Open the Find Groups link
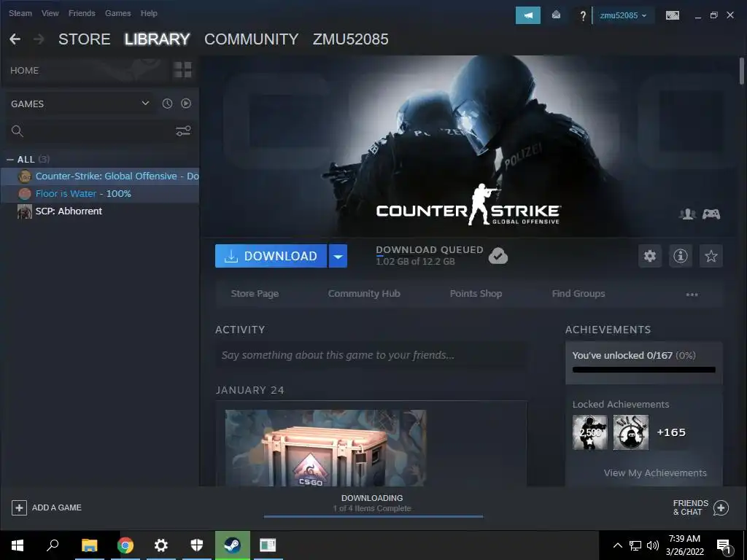The height and width of the screenshot is (560, 747). 578,294
